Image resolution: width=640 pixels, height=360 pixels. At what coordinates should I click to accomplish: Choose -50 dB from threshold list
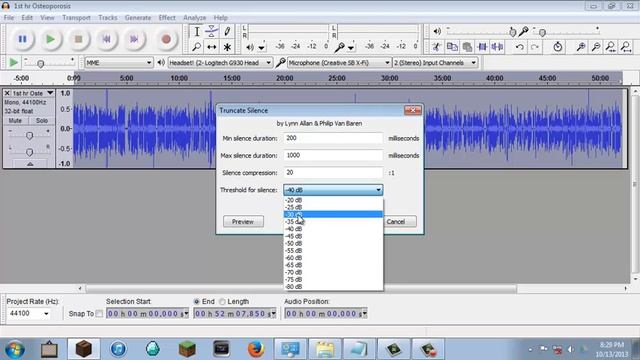(x=333, y=243)
